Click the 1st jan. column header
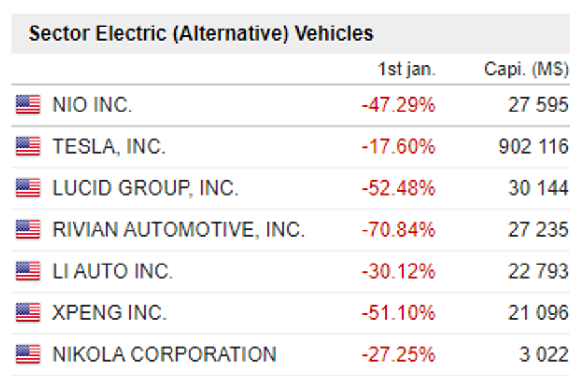The height and width of the screenshot is (376, 588). [406, 69]
